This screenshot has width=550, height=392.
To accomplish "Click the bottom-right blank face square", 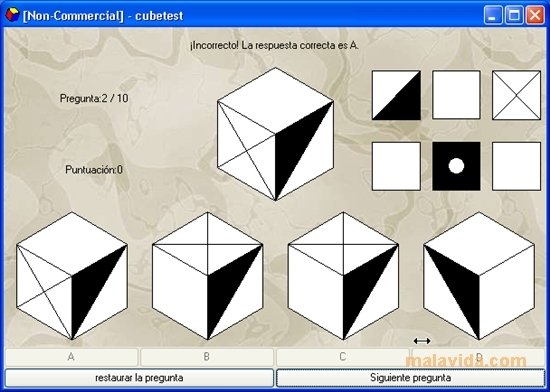I will point(516,166).
